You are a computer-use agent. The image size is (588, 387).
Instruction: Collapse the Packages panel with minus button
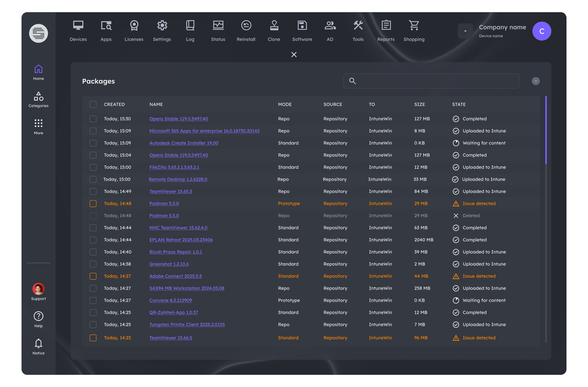click(x=536, y=81)
